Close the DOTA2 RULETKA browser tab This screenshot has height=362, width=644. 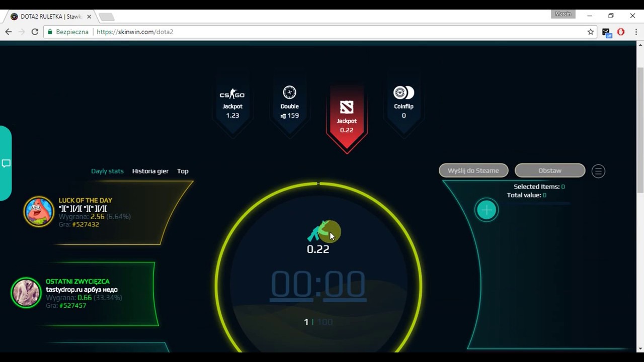(89, 17)
